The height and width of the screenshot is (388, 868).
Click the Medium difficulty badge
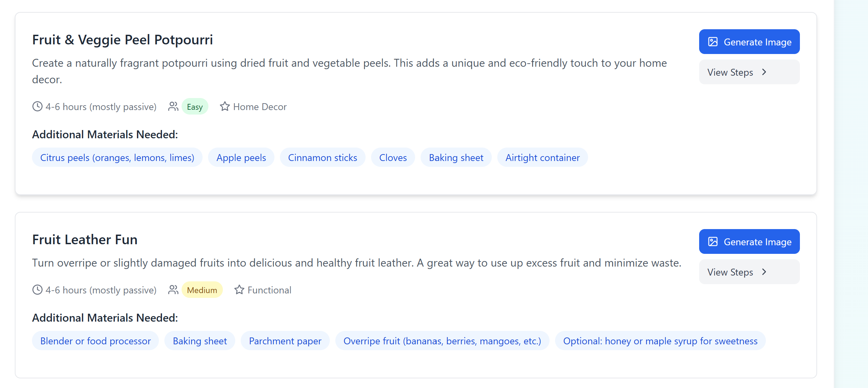pos(202,290)
